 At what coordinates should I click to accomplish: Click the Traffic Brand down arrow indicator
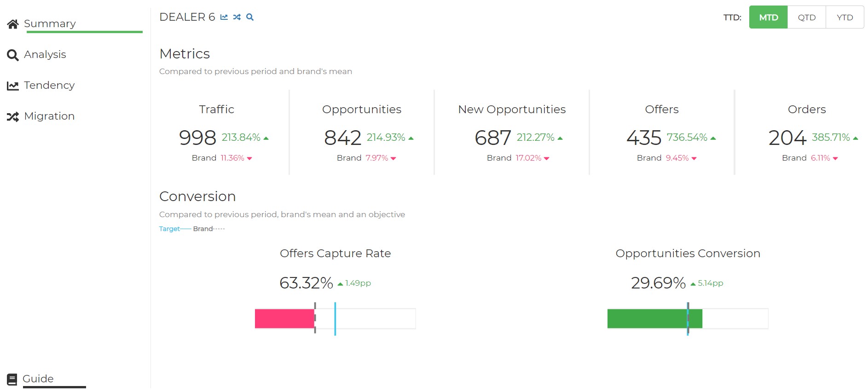click(249, 159)
